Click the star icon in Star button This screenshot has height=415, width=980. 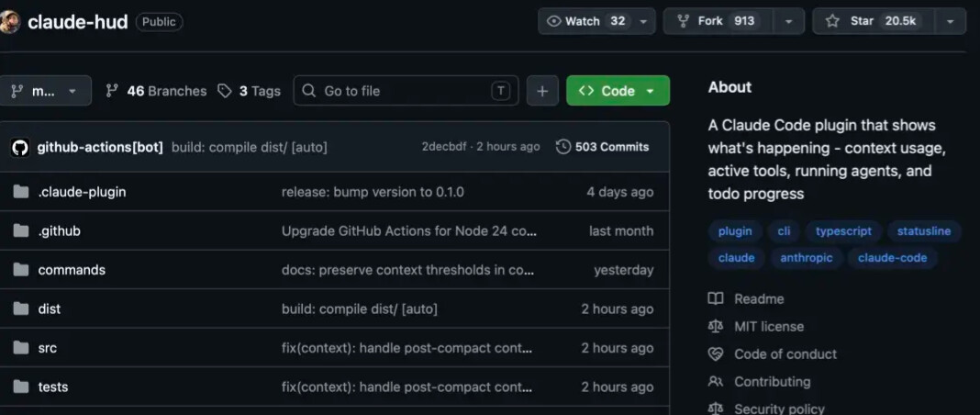pos(832,21)
